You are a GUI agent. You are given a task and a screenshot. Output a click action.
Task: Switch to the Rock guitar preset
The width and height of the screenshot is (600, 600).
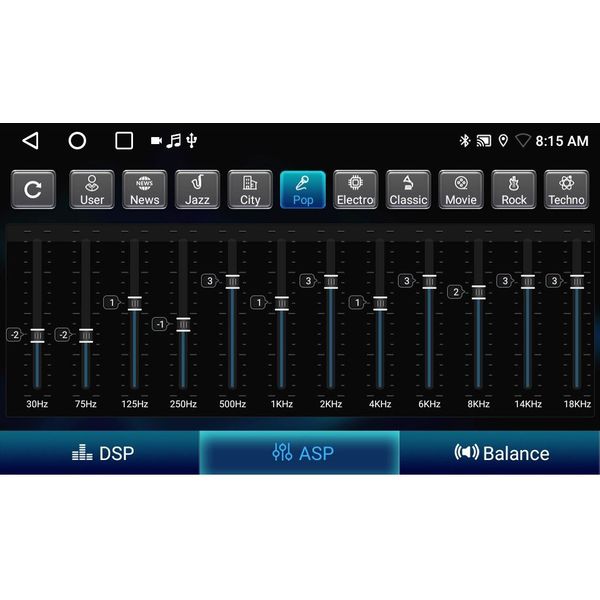[514, 189]
